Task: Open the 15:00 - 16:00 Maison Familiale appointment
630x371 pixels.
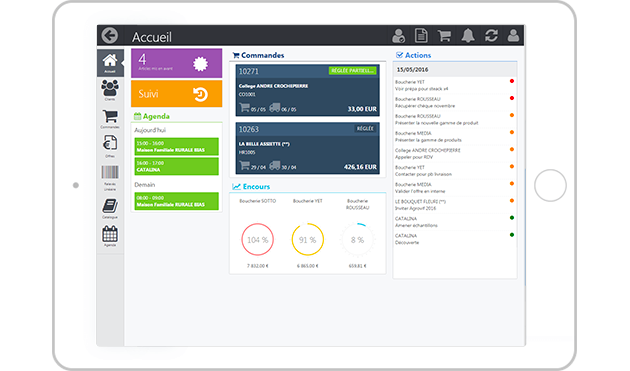Action: click(x=176, y=146)
